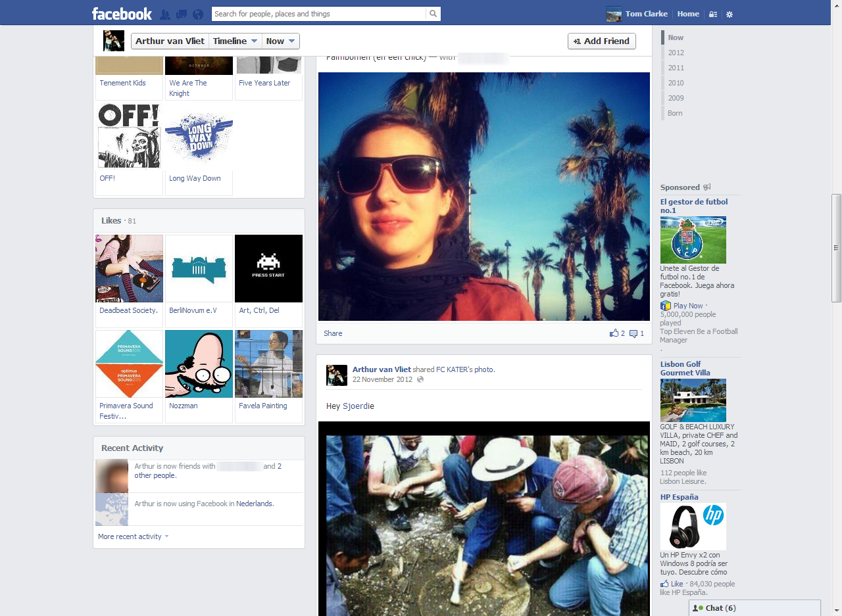Jump to 2011 on the timeline
Image resolution: width=842 pixels, height=616 pixels.
(x=676, y=68)
